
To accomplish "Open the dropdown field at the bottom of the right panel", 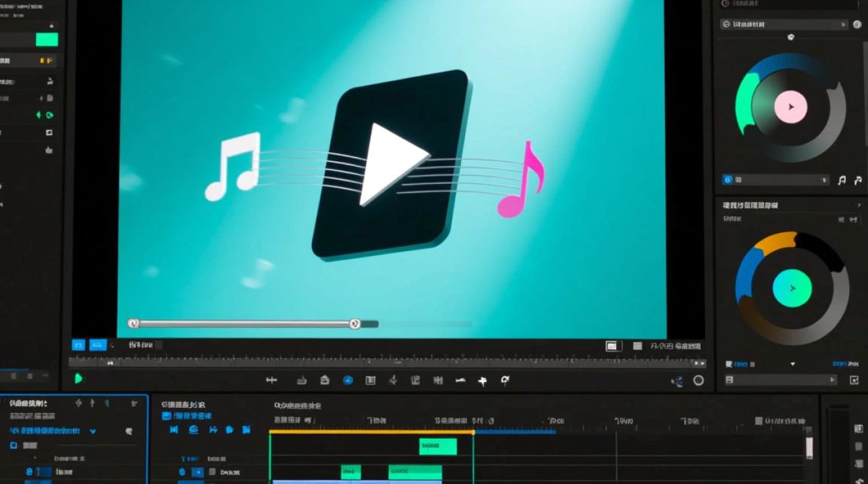I will click(781, 380).
